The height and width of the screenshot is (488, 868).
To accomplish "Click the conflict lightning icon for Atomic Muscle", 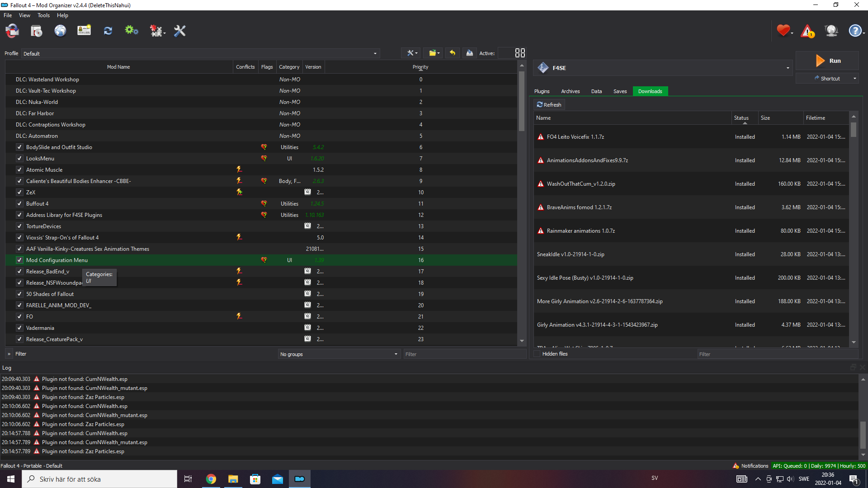I will pyautogui.click(x=239, y=169).
